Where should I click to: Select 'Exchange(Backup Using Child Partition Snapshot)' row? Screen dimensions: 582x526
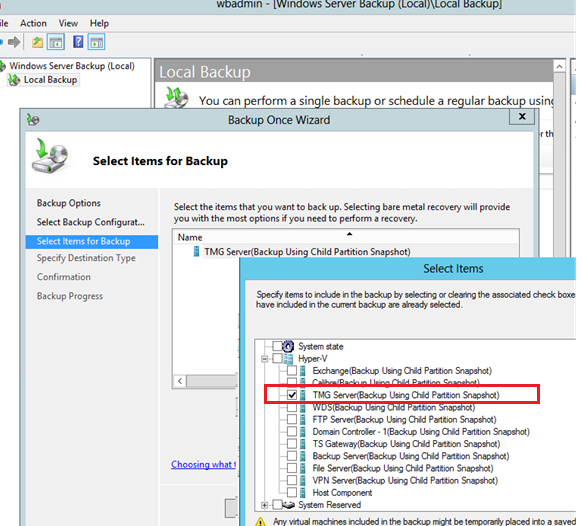[x=402, y=371]
